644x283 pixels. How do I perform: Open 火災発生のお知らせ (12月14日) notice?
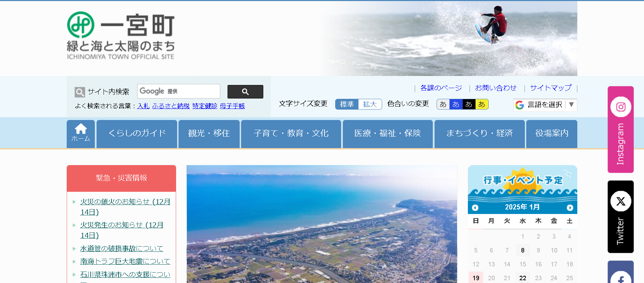(x=122, y=230)
